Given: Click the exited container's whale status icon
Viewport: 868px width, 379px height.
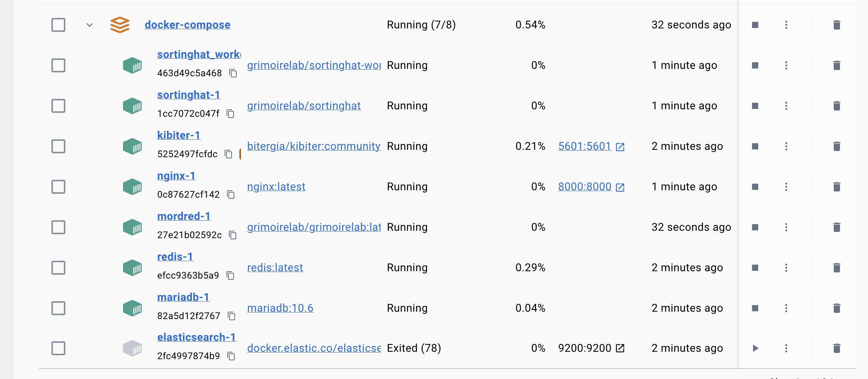Looking at the screenshot, I should (x=132, y=348).
